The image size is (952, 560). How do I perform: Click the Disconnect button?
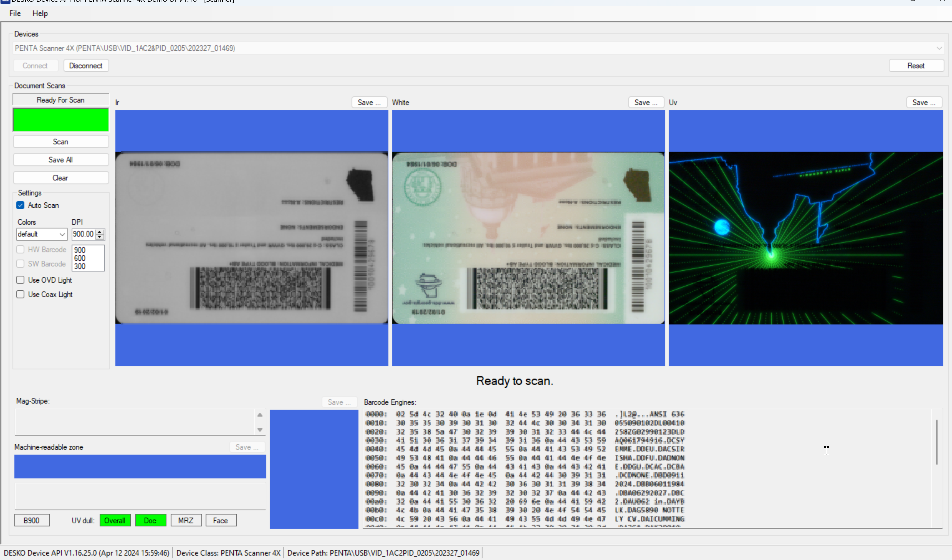click(86, 66)
